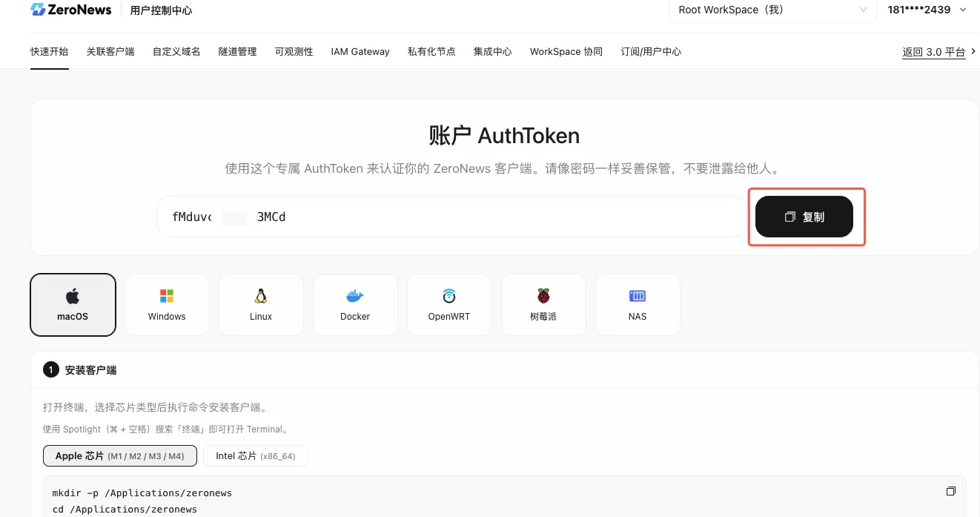Click the 复制 copy token button

804,217
